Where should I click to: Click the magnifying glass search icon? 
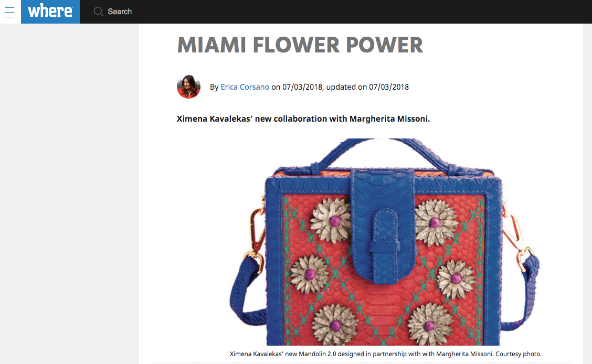coord(99,12)
